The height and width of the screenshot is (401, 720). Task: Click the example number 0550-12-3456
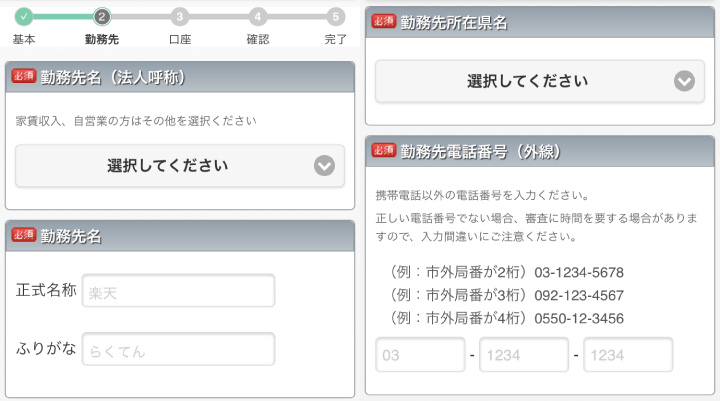point(579,318)
